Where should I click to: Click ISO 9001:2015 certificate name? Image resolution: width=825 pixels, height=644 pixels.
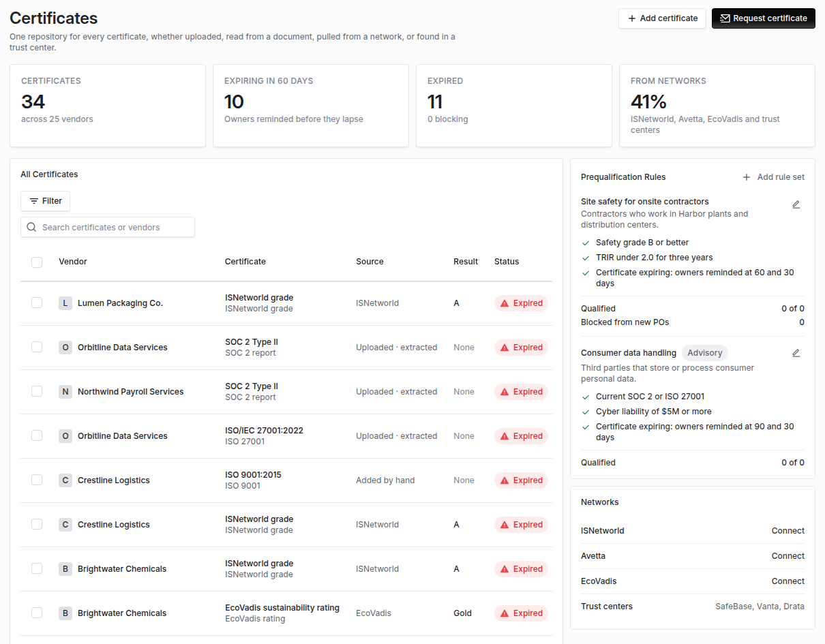coord(253,475)
